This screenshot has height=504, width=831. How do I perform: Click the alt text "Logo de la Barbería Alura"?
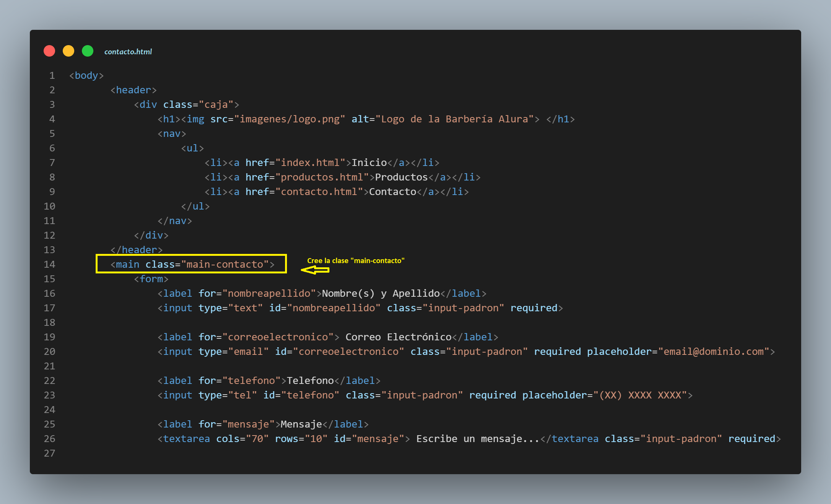coord(455,119)
